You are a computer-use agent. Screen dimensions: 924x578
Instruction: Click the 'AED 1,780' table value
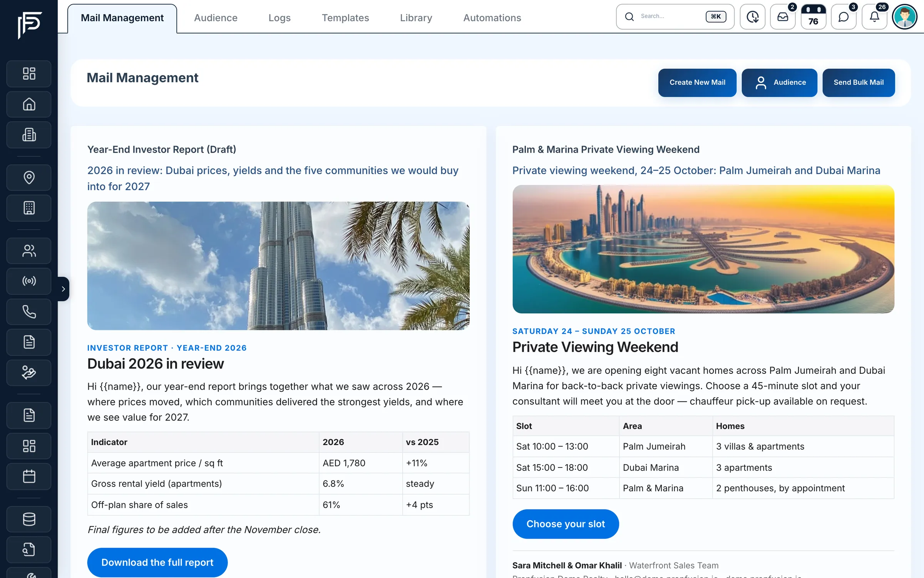(x=344, y=463)
